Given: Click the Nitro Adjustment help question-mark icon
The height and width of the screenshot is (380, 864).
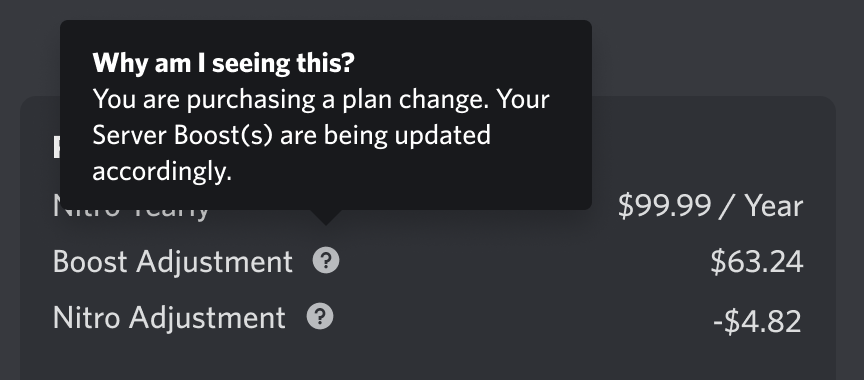Looking at the screenshot, I should (320, 317).
